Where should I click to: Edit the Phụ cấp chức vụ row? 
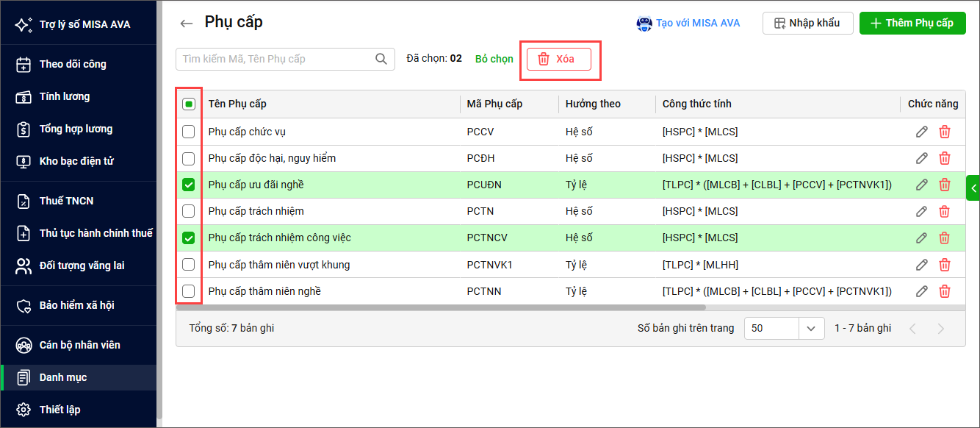[921, 132]
